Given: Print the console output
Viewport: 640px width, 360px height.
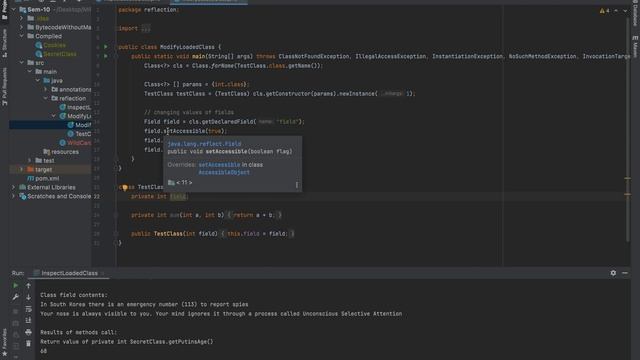Looking at the screenshot, I should [28, 332].
